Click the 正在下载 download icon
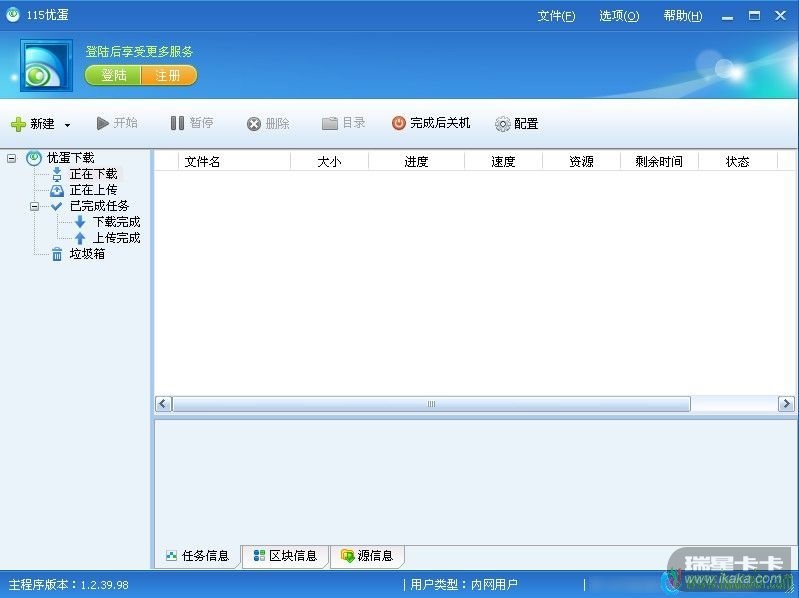 point(57,174)
